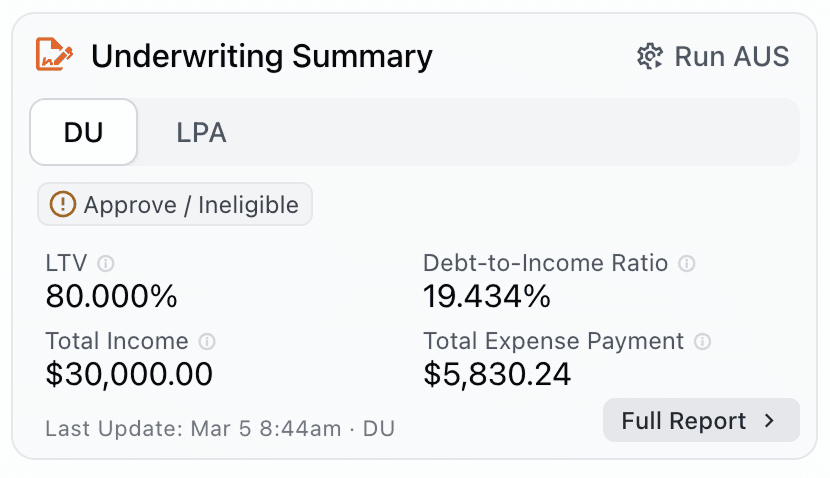Click the $30,000.00 total income amount
830x478 pixels.
(x=129, y=374)
